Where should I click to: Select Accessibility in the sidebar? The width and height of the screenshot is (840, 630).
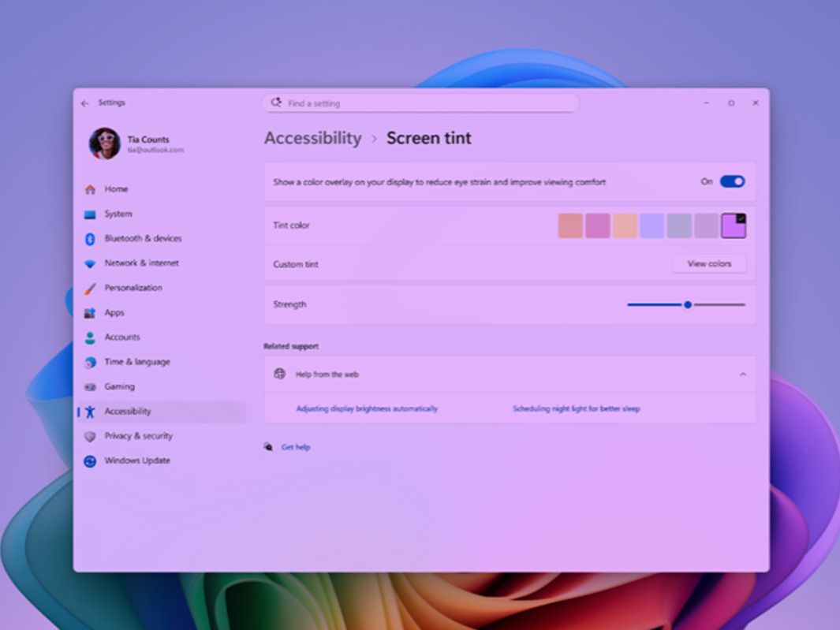click(161, 412)
